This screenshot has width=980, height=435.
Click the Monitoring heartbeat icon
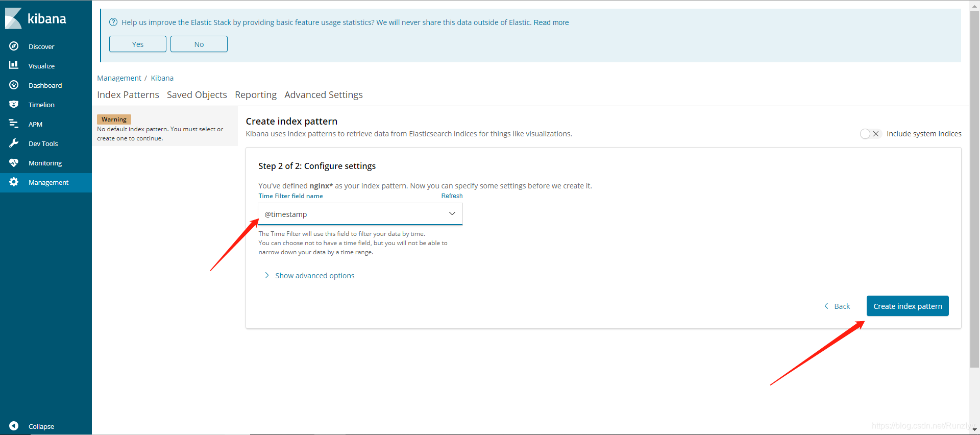pos(14,162)
